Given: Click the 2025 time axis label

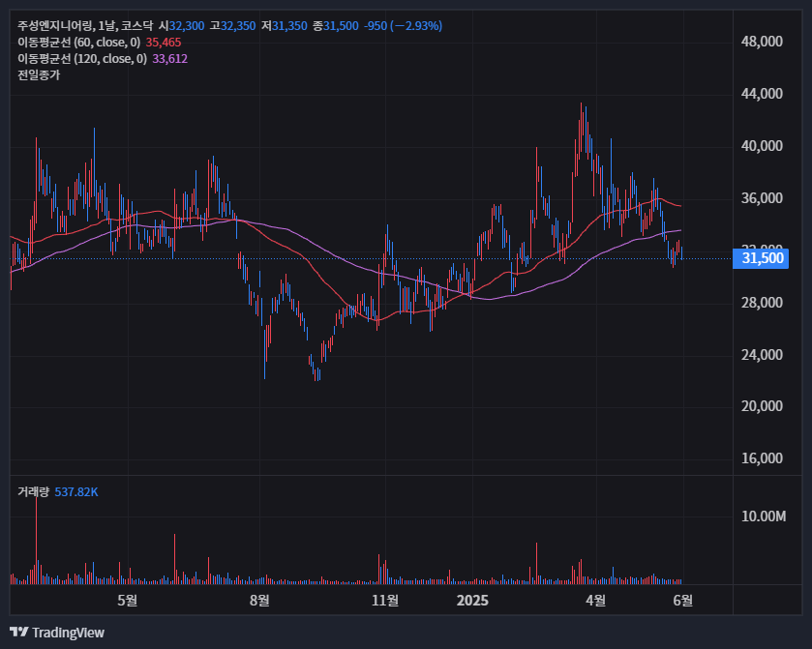Looking at the screenshot, I should click(472, 601).
